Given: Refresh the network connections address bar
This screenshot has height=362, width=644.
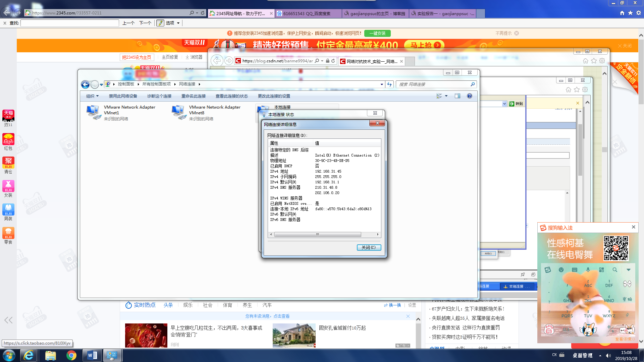Looking at the screenshot, I should tap(389, 84).
